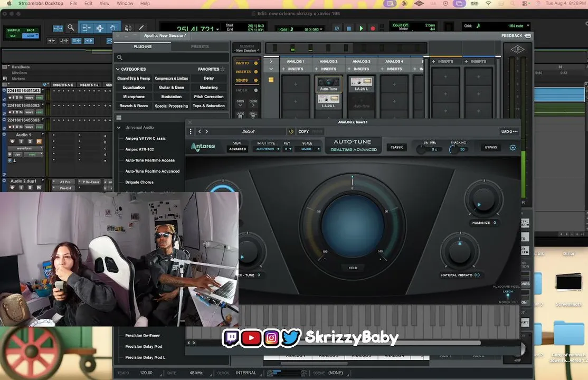
Task: Click the Reverb & Room category button
Action: [134, 106]
